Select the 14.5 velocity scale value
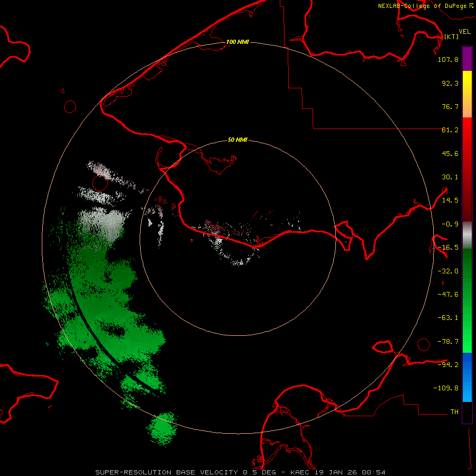The height and width of the screenshot is (476, 476). pos(450,200)
